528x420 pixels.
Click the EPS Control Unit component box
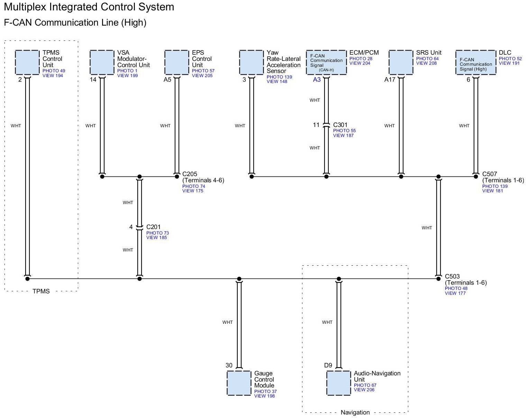[x=177, y=62]
